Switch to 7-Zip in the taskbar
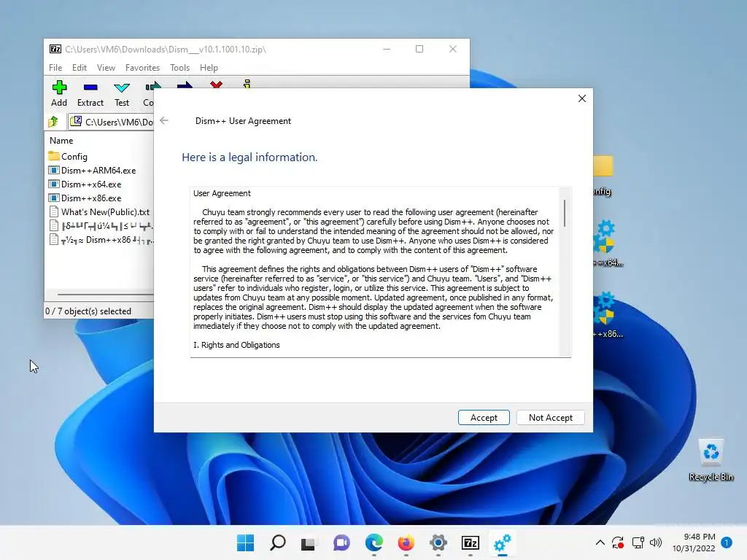This screenshot has width=747, height=560. pos(470,542)
